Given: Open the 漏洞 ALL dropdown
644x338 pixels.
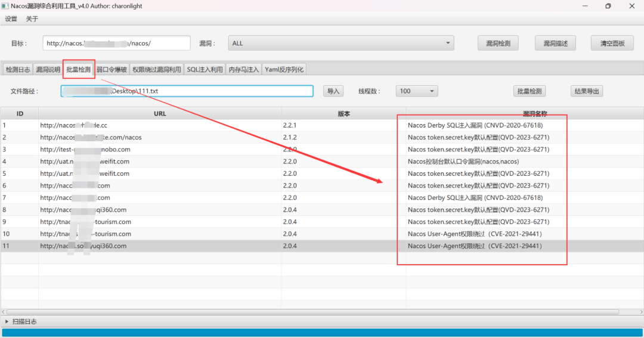Looking at the screenshot, I should click(x=341, y=43).
